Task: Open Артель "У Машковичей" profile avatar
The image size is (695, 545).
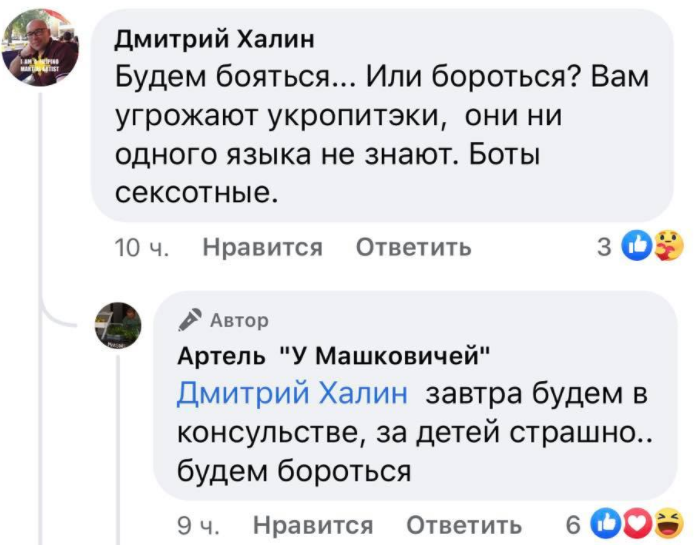Action: point(117,326)
